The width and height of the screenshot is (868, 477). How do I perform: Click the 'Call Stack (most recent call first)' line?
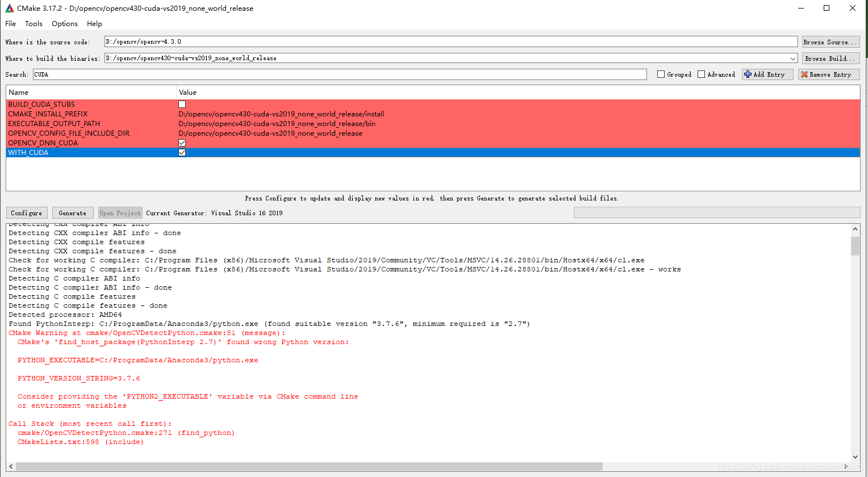click(90, 424)
